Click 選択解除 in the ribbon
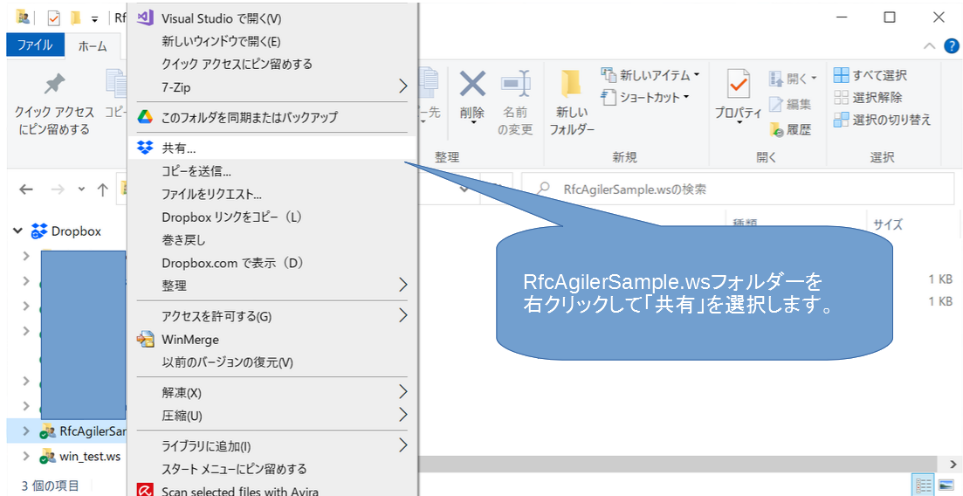The width and height of the screenshot is (963, 496). coord(868,97)
